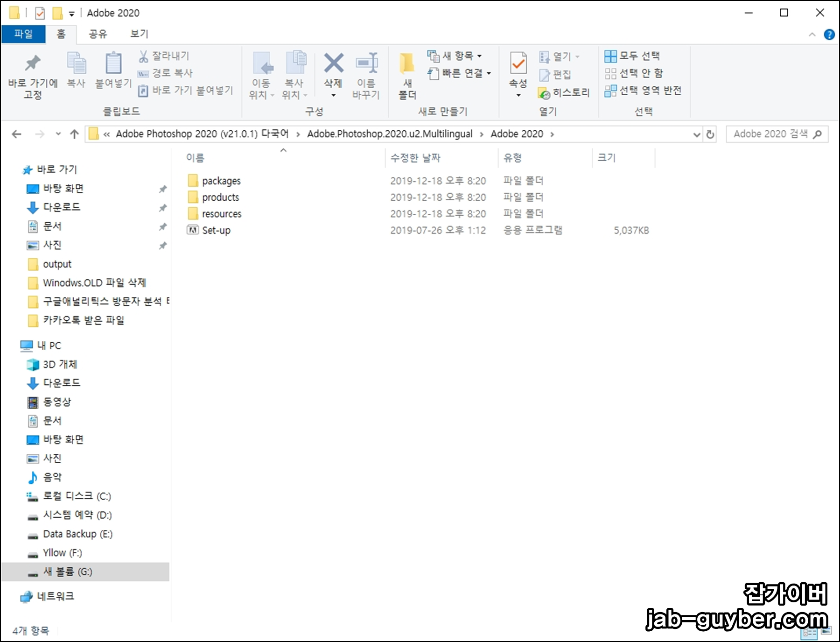Click Invert selection (선택 영역 반전)
840x642 pixels.
[x=643, y=91]
